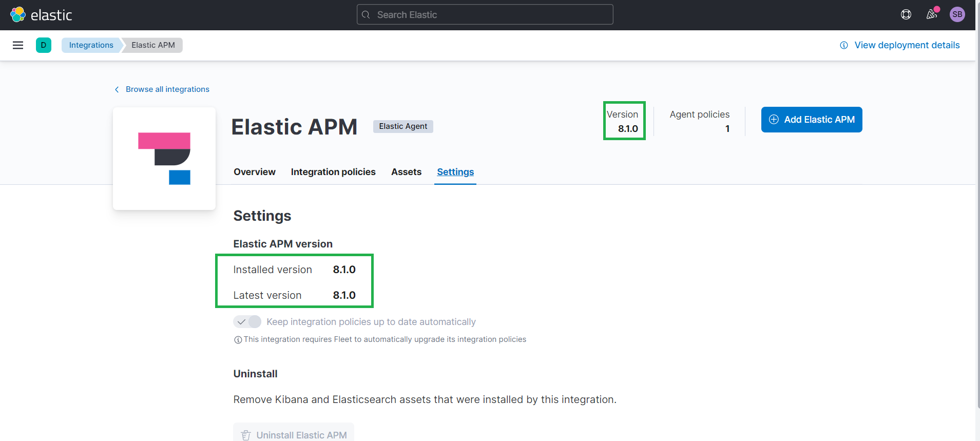Screen dimensions: 980x441
Task: Switch to the Overview tab
Action: (x=255, y=172)
